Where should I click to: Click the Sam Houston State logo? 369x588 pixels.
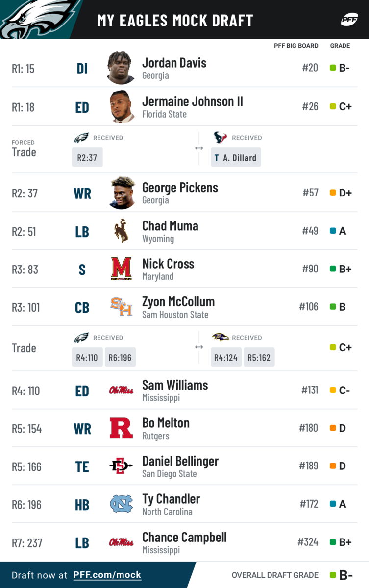tap(121, 307)
